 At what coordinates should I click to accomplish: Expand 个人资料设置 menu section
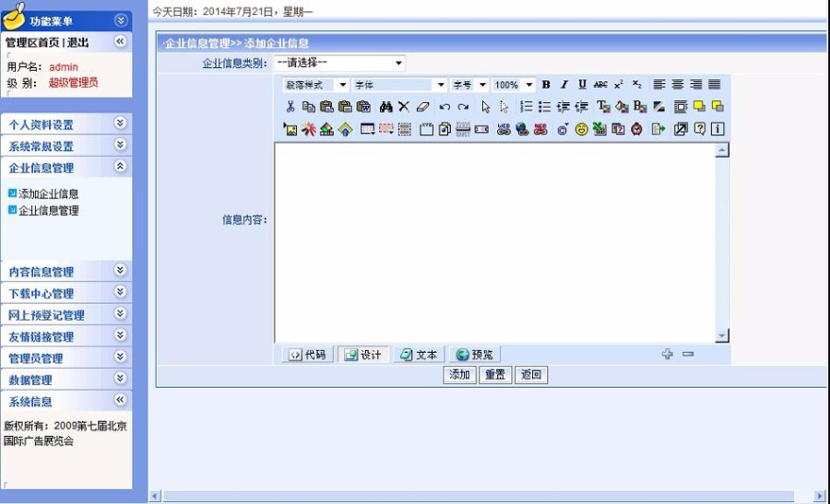(x=121, y=123)
